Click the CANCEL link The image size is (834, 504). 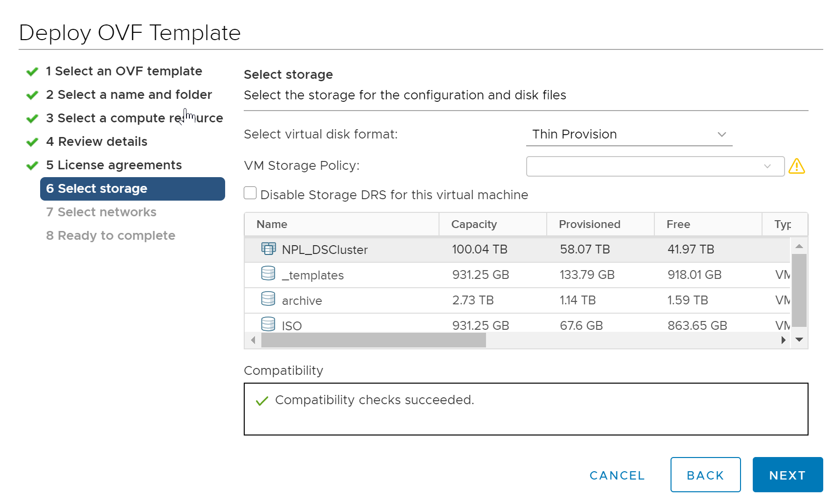[x=617, y=475]
